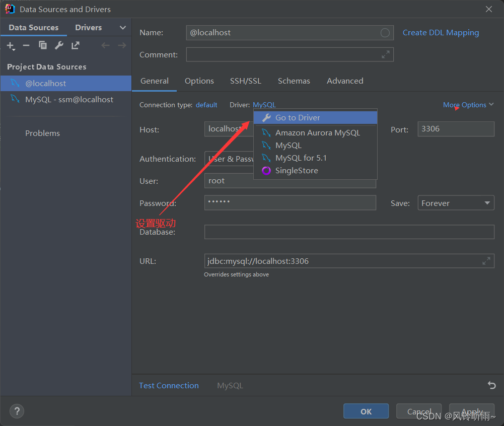Focus the Port field showing 3306
The image size is (504, 426).
pyautogui.click(x=456, y=129)
